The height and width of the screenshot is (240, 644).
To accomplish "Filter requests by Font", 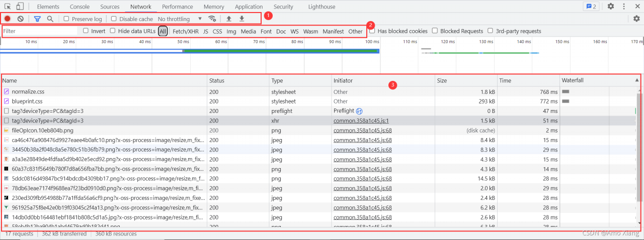I will click(266, 31).
